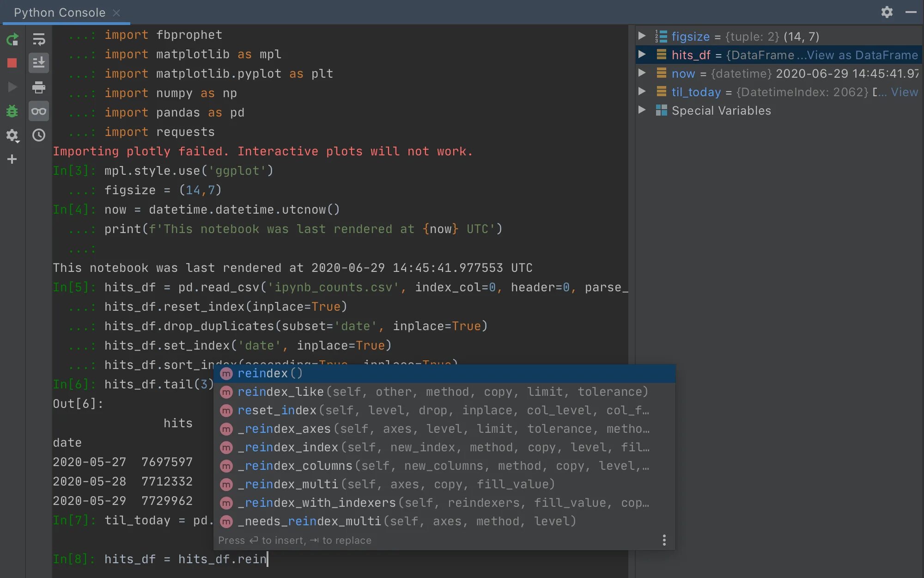Viewport: 924px width, 578px height.
Task: Expand the figsize variable node
Action: (x=642, y=36)
